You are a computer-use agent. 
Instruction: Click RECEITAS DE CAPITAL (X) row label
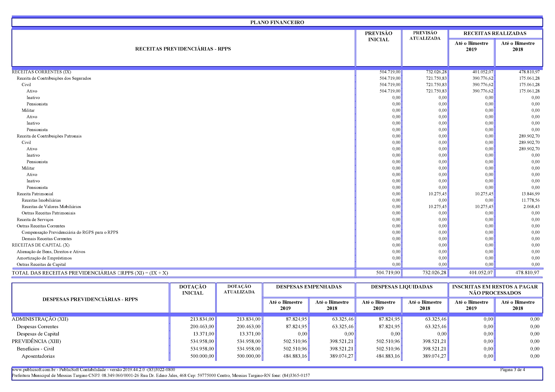click(x=41, y=245)
